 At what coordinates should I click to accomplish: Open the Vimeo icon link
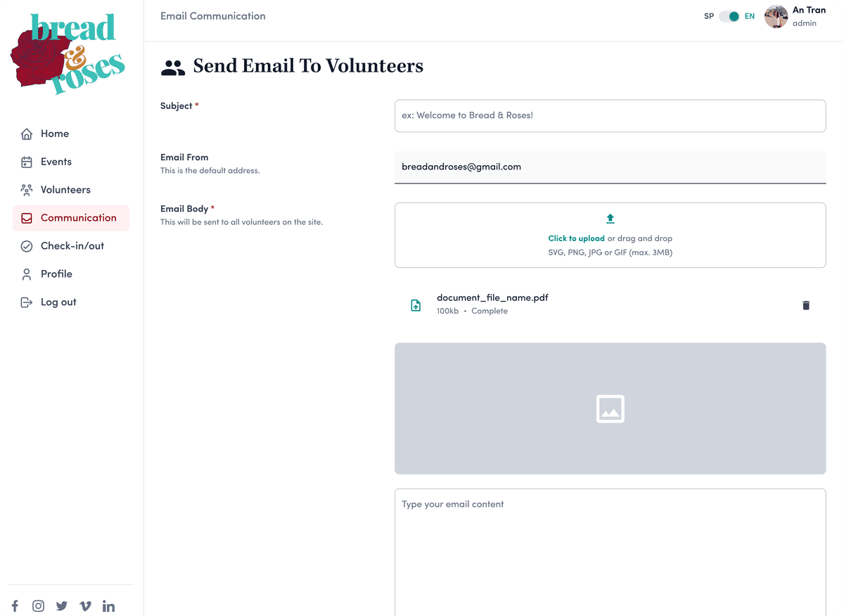point(85,605)
